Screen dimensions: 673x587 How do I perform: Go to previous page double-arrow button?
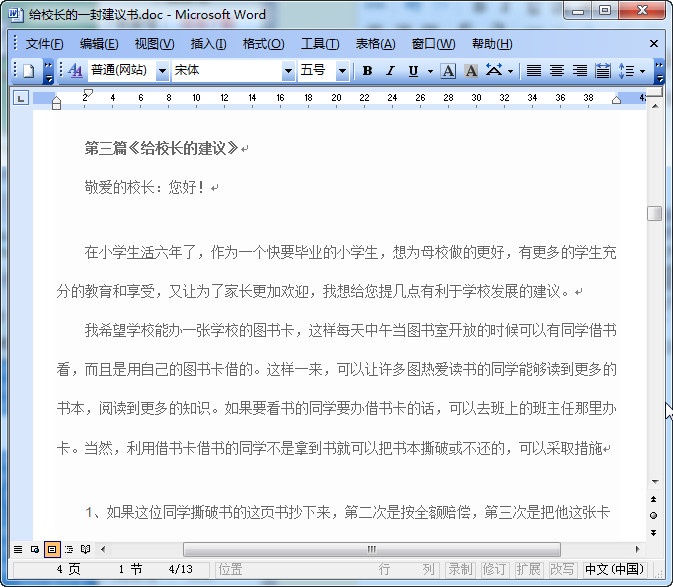[x=654, y=499]
